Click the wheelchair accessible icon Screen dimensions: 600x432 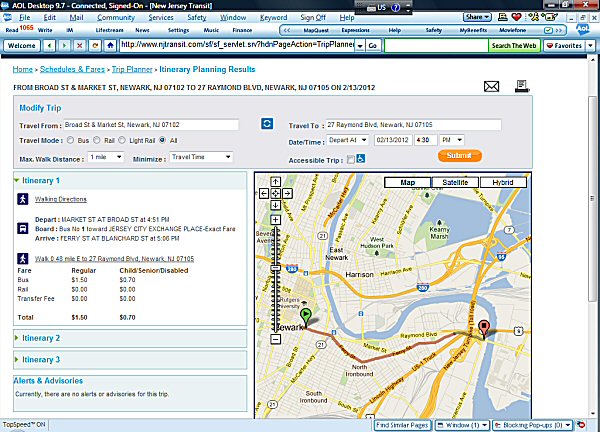(x=360, y=158)
